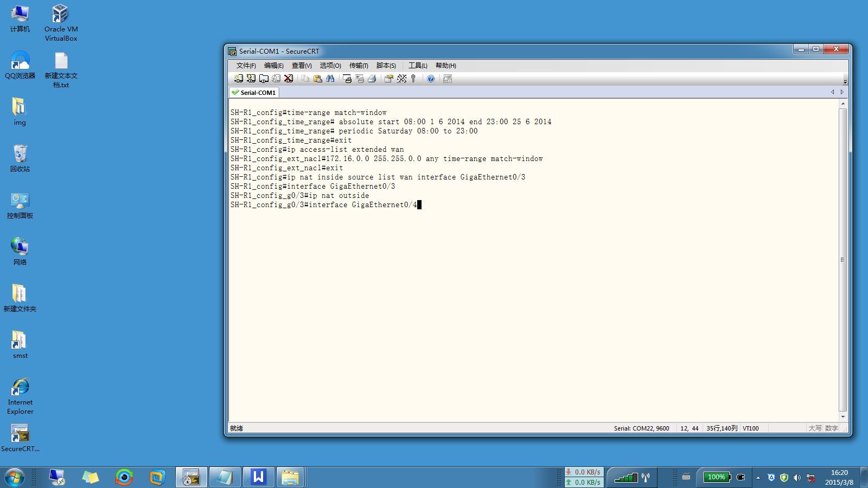Click the green shield security tray icon

[784, 478]
